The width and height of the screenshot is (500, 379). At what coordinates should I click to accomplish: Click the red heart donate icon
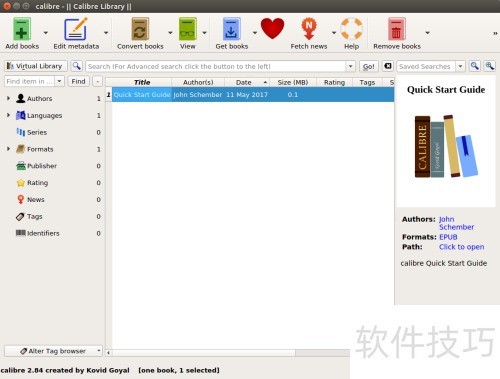[x=272, y=29]
